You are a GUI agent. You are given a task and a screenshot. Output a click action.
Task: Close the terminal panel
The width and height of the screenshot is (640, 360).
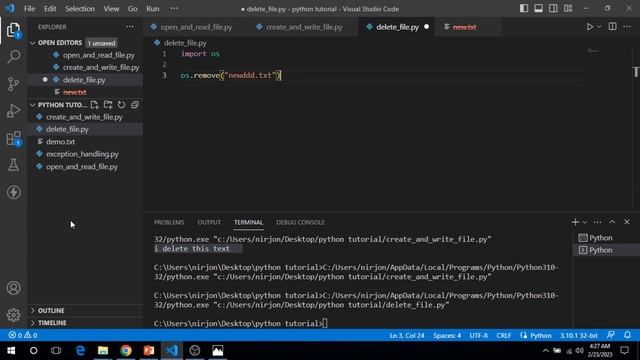tap(627, 222)
